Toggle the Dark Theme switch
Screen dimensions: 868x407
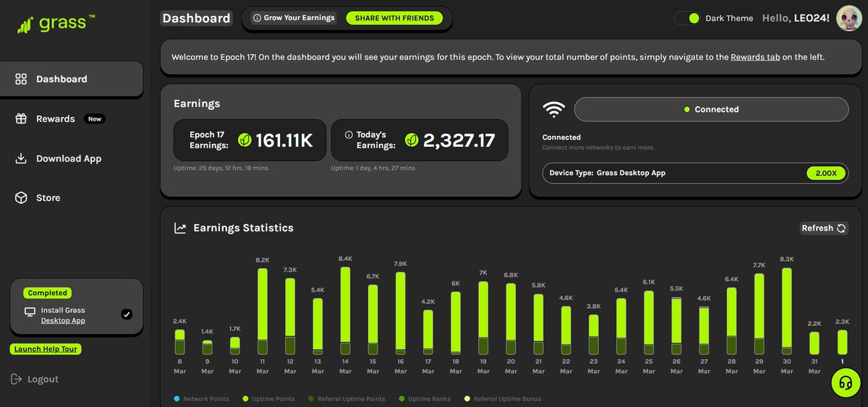click(687, 18)
